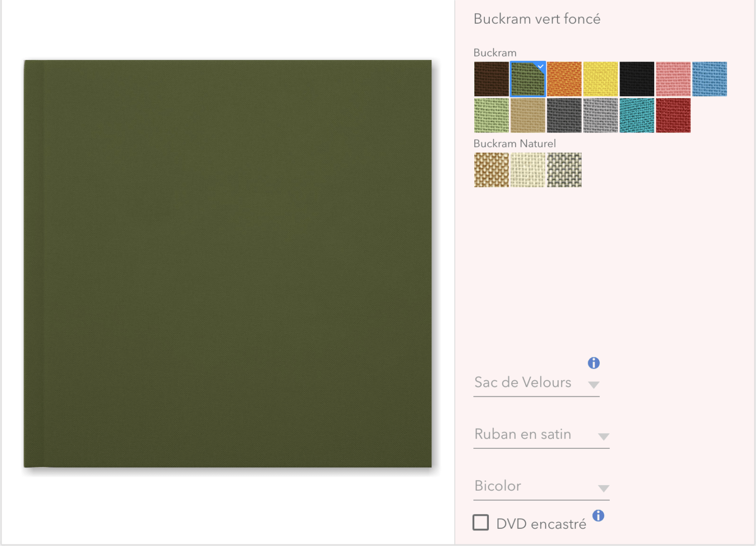
Task: Pick the dark grey Buckram swatch
Action: (564, 115)
